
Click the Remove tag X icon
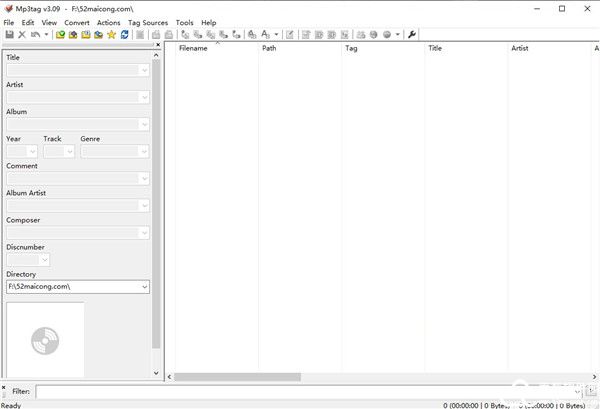(22, 34)
